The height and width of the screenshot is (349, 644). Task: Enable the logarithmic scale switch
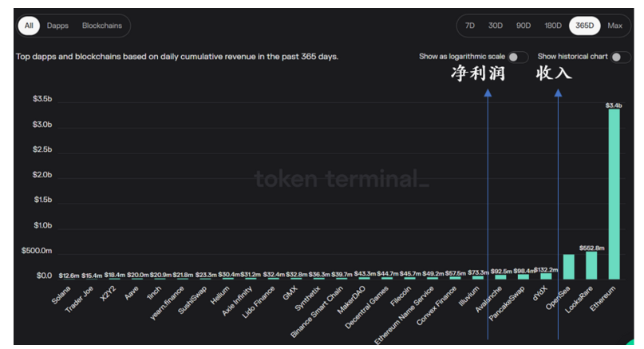(x=518, y=58)
